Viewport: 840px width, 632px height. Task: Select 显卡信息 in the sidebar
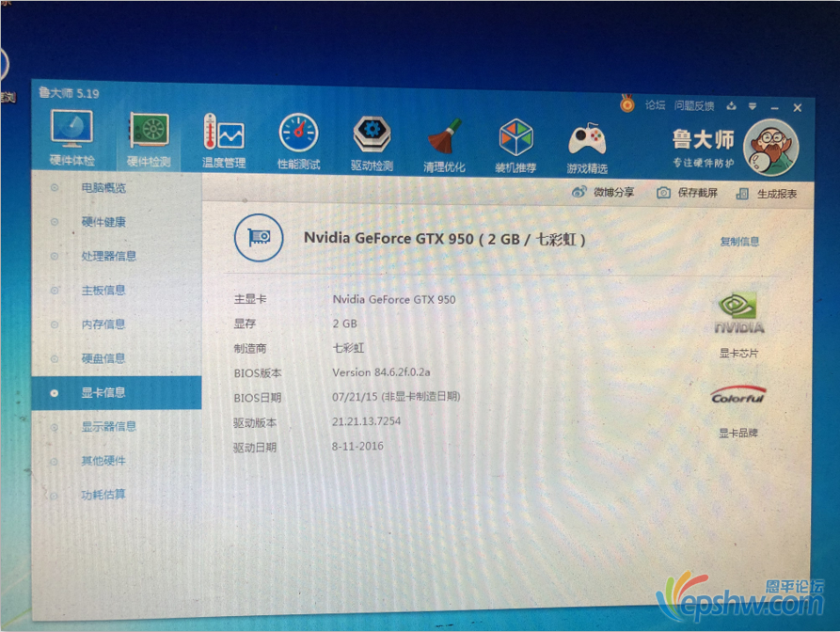[x=117, y=392]
